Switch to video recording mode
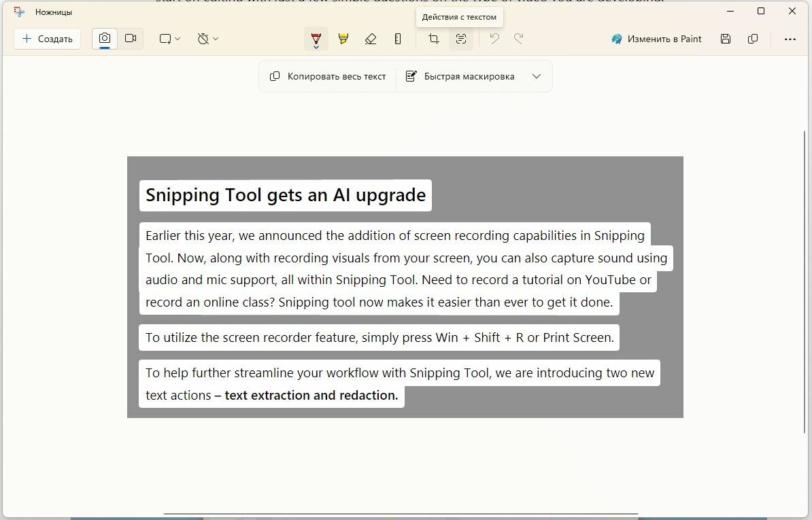812x520 pixels. (x=131, y=39)
